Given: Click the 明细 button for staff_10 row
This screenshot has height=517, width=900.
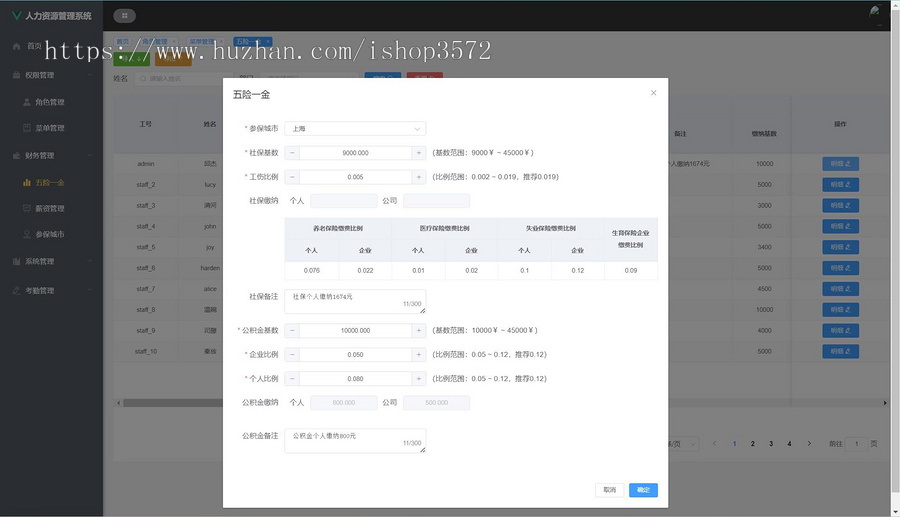Looking at the screenshot, I should (x=840, y=351).
